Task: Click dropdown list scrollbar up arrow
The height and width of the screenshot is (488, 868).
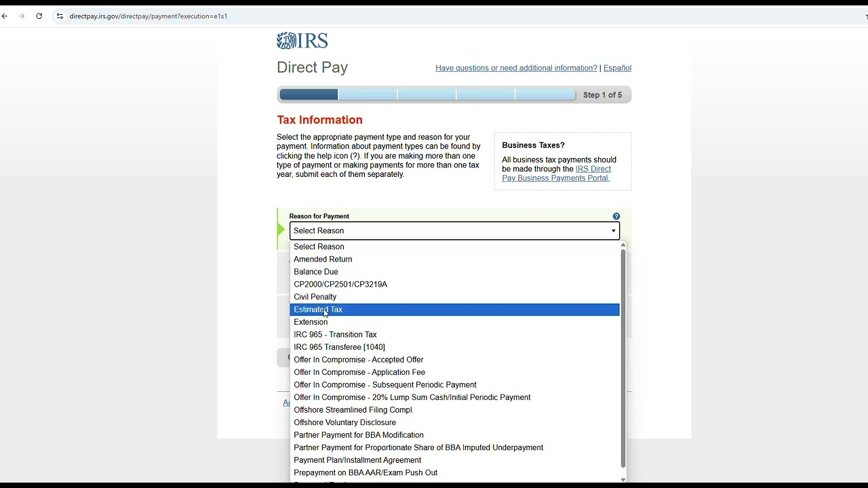Action: 623,245
